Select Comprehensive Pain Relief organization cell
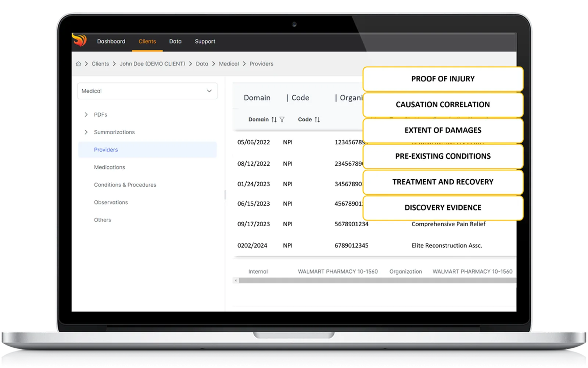This screenshot has width=588, height=368. pyautogui.click(x=448, y=224)
